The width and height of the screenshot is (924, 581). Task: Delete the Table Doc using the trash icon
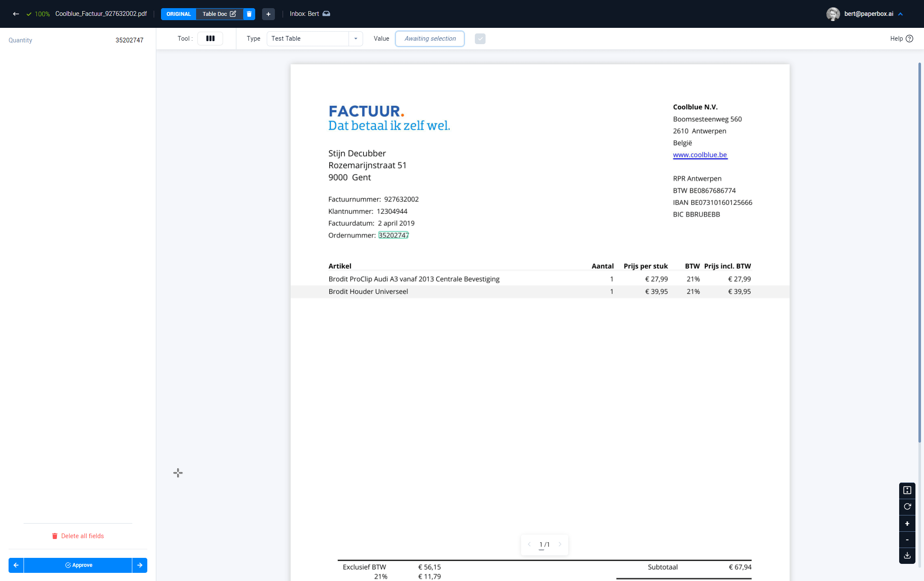[x=249, y=14]
